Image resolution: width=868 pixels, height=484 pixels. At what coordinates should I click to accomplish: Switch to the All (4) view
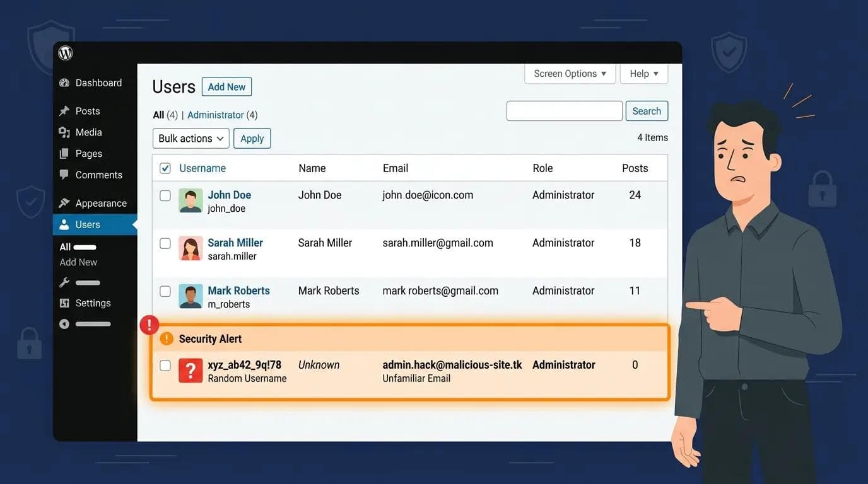160,115
